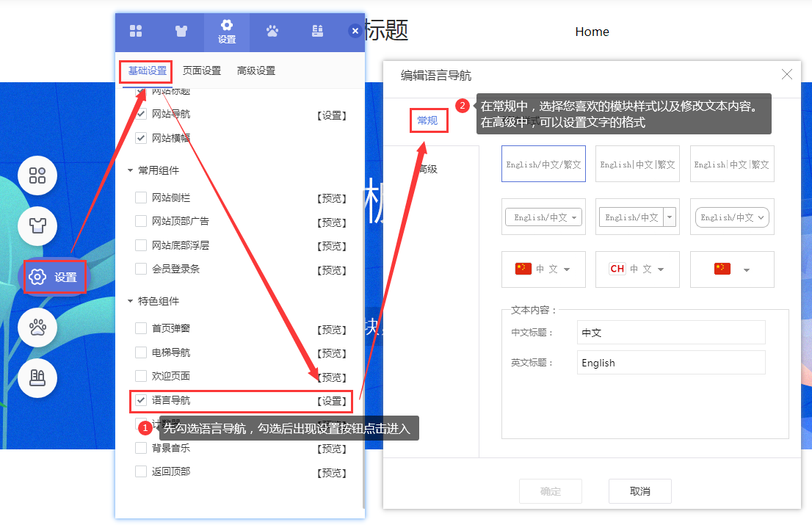Choose the CH badge 中文 dropdown style
The width and height of the screenshot is (812, 525).
click(x=637, y=269)
